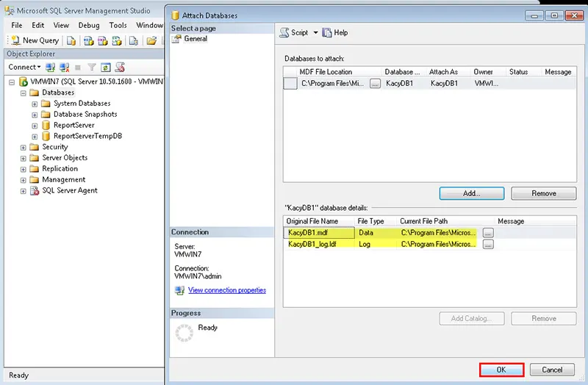Select the Security folder icon
This screenshot has height=385, width=588.
click(x=34, y=147)
